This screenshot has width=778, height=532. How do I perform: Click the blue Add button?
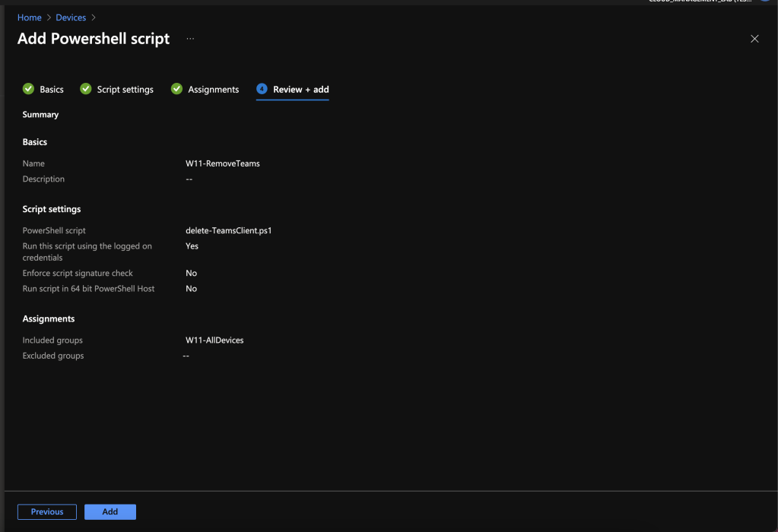110,511
